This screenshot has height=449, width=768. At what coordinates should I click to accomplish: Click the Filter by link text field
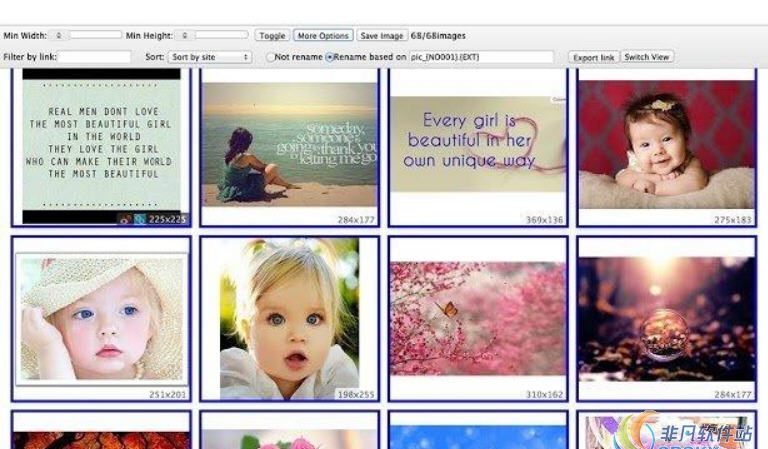tap(94, 57)
